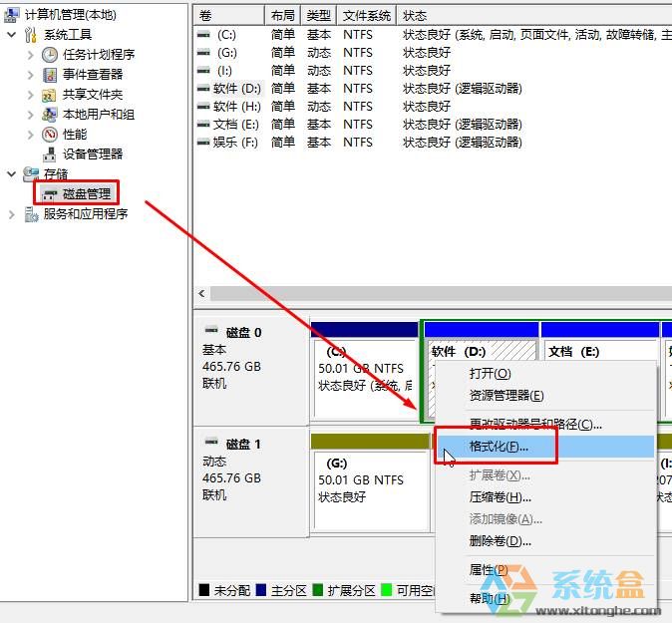Choose 压缩卷(H)... from context menu
Screen dimensions: 672x623
pos(545,497)
